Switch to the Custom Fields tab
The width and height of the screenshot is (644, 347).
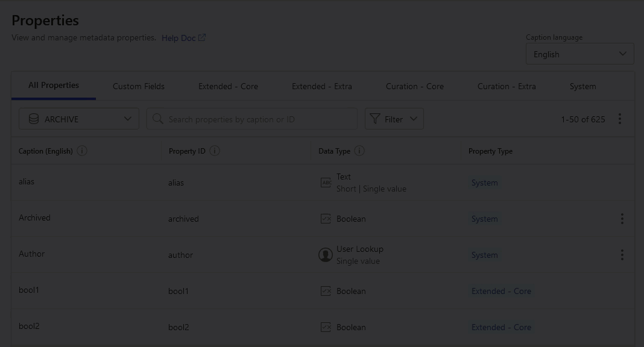pyautogui.click(x=139, y=86)
